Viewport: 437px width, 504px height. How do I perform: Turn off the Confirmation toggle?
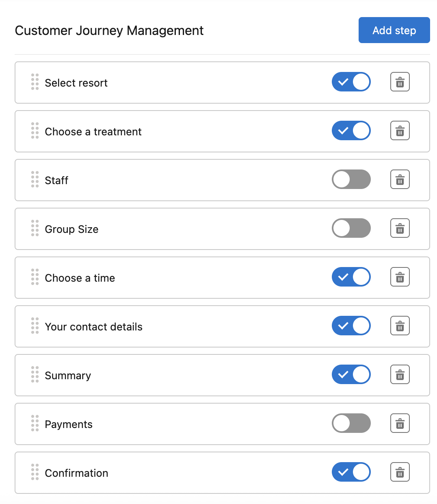pos(351,472)
